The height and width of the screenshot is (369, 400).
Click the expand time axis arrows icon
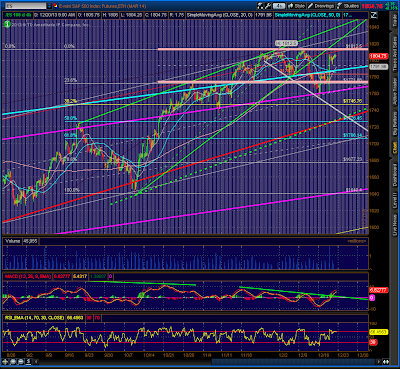pos(386,362)
